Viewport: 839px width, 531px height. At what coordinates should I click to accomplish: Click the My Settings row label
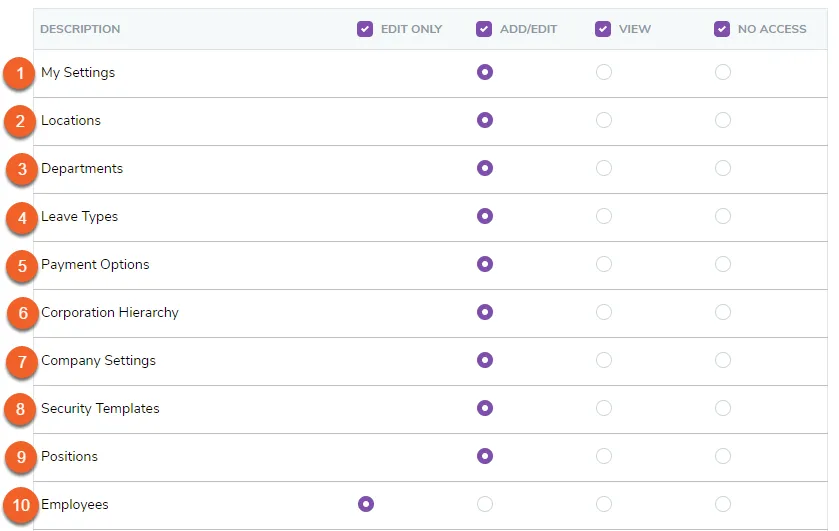(78, 72)
